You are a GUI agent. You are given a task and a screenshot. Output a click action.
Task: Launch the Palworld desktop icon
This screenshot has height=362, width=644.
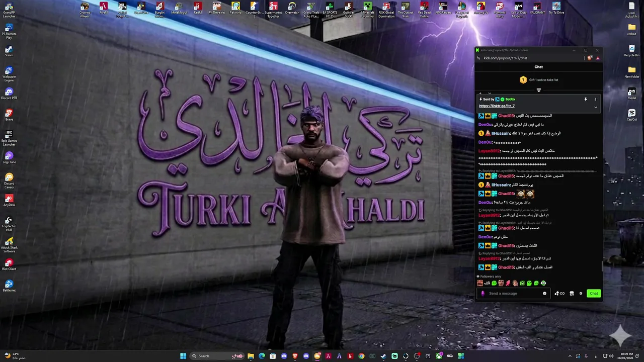tap(235, 8)
